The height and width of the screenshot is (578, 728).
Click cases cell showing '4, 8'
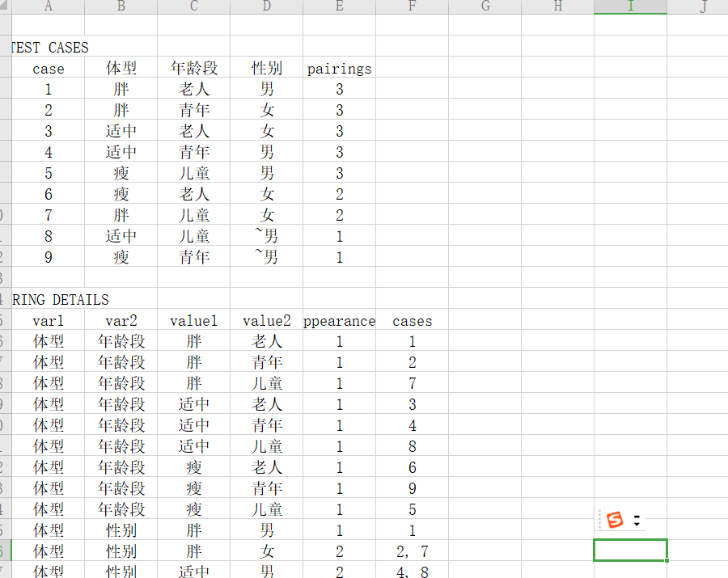[x=413, y=571]
